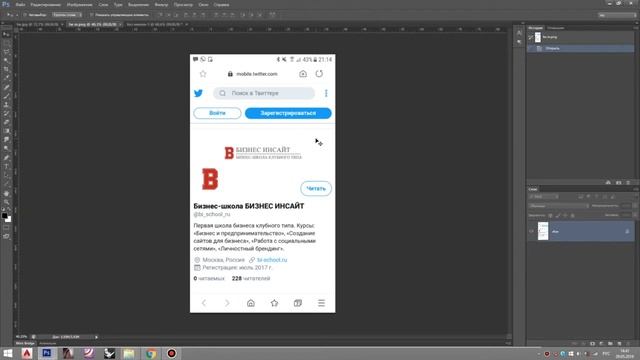
Task: Create new document from current state icon
Action: [608, 182]
